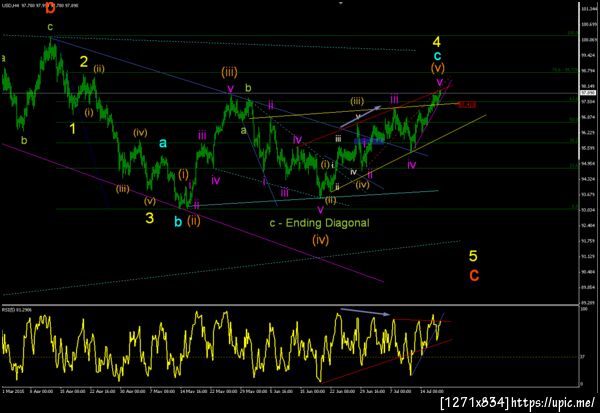600x413 pixels.
Task: Click the "14 May 16:00" date label
Action: (x=193, y=391)
